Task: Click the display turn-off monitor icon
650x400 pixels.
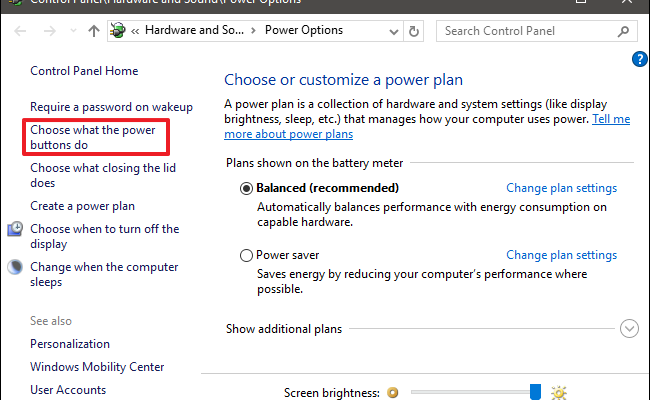Action: click(15, 230)
